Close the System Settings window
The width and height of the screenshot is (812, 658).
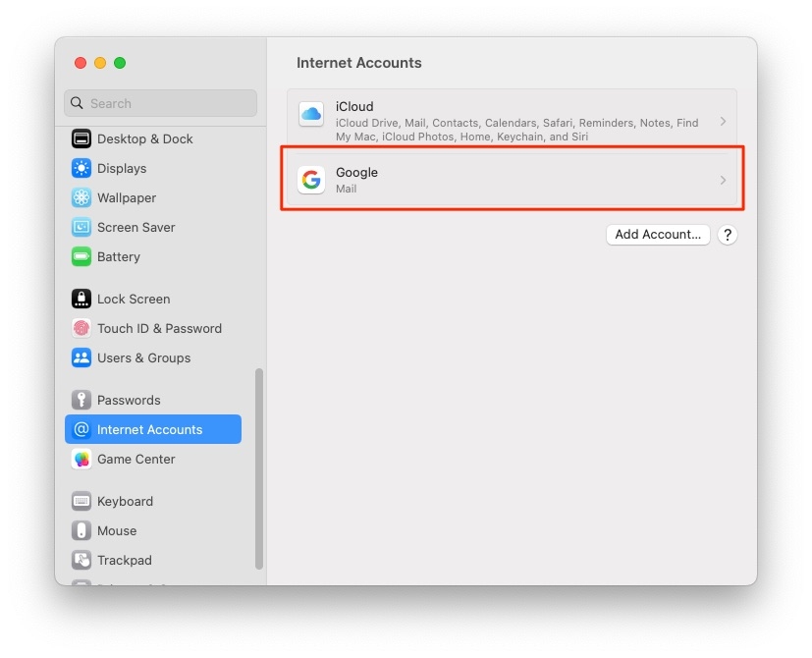click(x=81, y=63)
